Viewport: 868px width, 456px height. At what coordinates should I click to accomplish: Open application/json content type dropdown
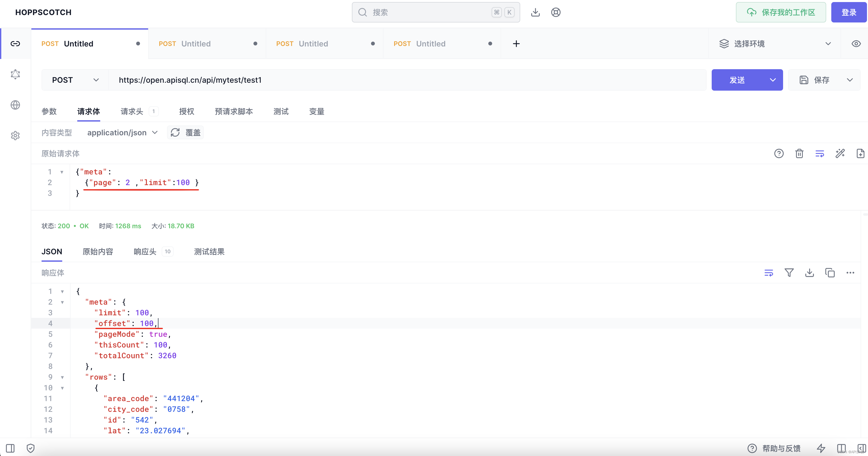[122, 133]
